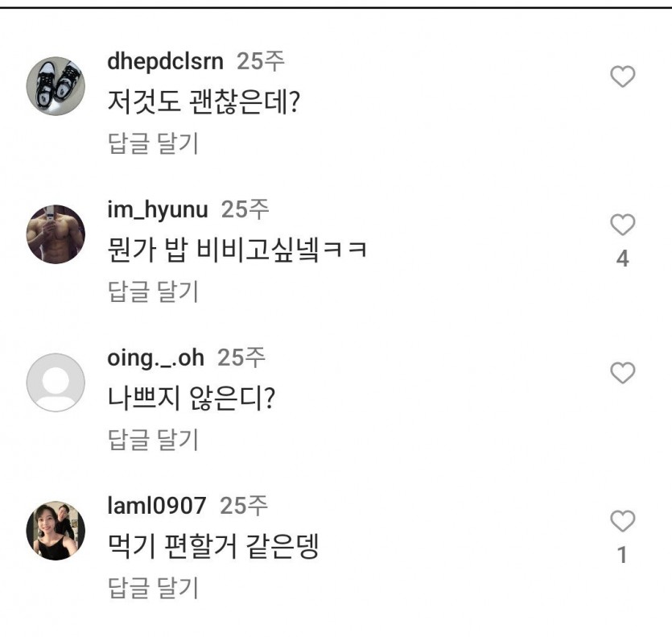Select 답글 달기 below oing._.oh's comment
This screenshot has width=672, height=637.
153,440
